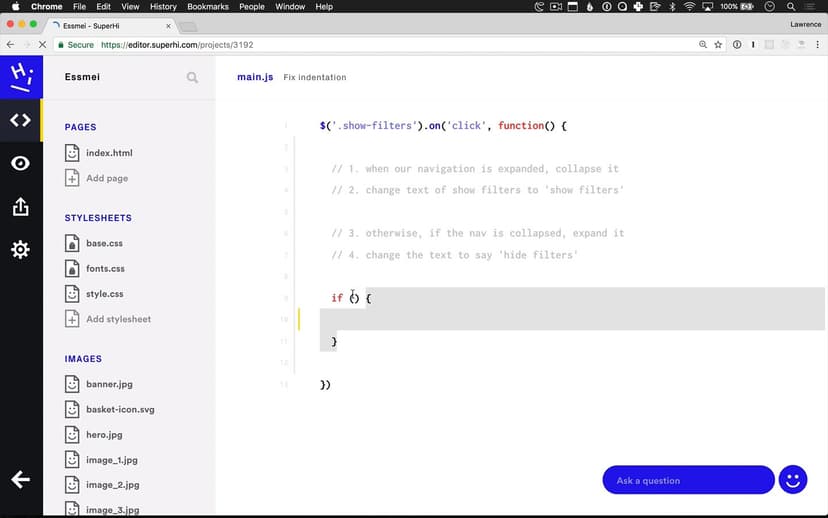Open the Bookmarks menu in menu bar

click(x=208, y=6)
